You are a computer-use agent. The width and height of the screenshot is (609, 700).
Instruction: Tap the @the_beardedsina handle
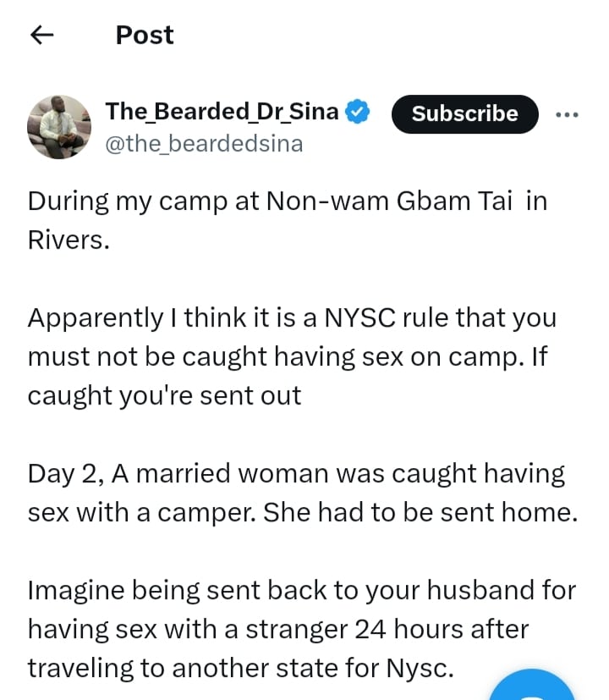[203, 143]
